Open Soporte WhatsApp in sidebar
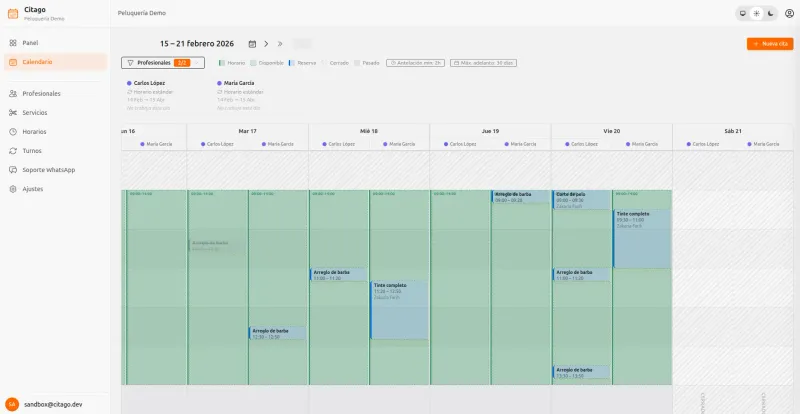Screen dimensions: 800x414 point(48,169)
